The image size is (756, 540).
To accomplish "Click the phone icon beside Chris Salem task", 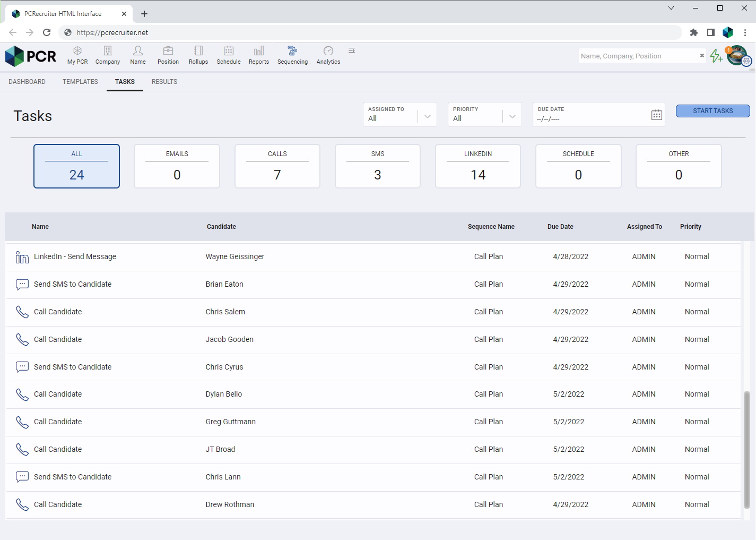I will point(22,312).
